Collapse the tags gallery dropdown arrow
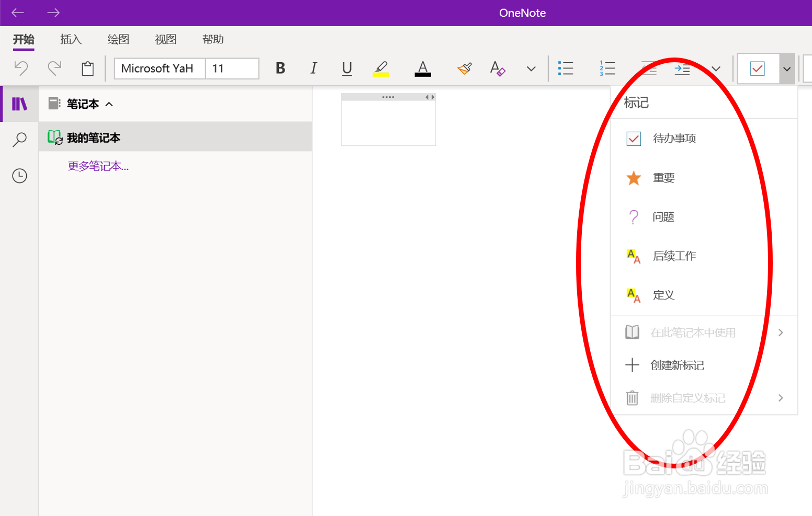Viewport: 812px width, 516px height. point(787,68)
